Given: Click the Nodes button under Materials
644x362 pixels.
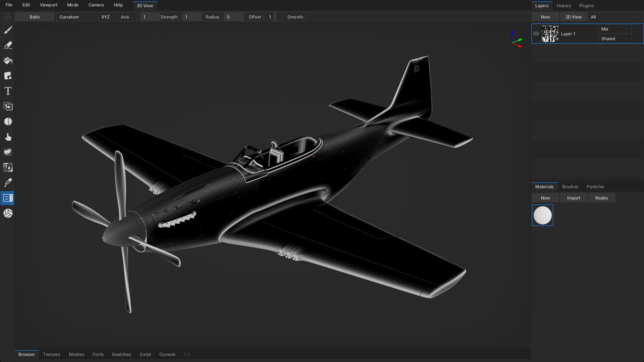Looking at the screenshot, I should click(601, 198).
